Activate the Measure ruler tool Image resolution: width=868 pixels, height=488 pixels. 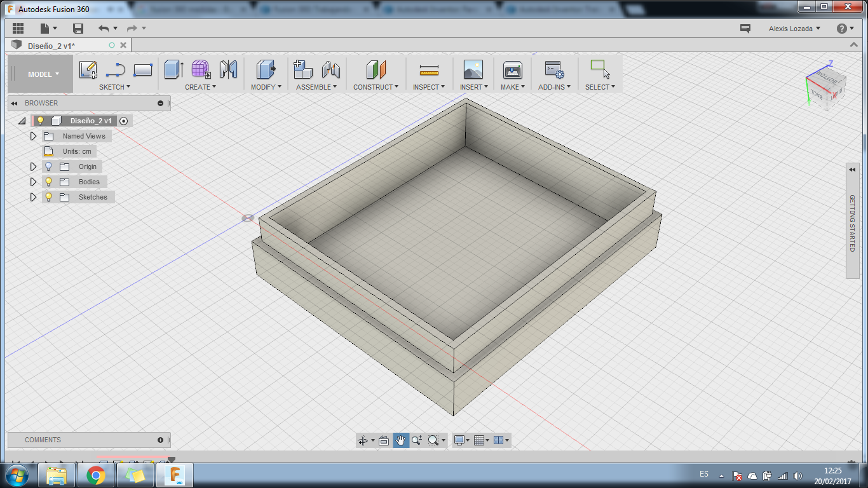coord(430,70)
